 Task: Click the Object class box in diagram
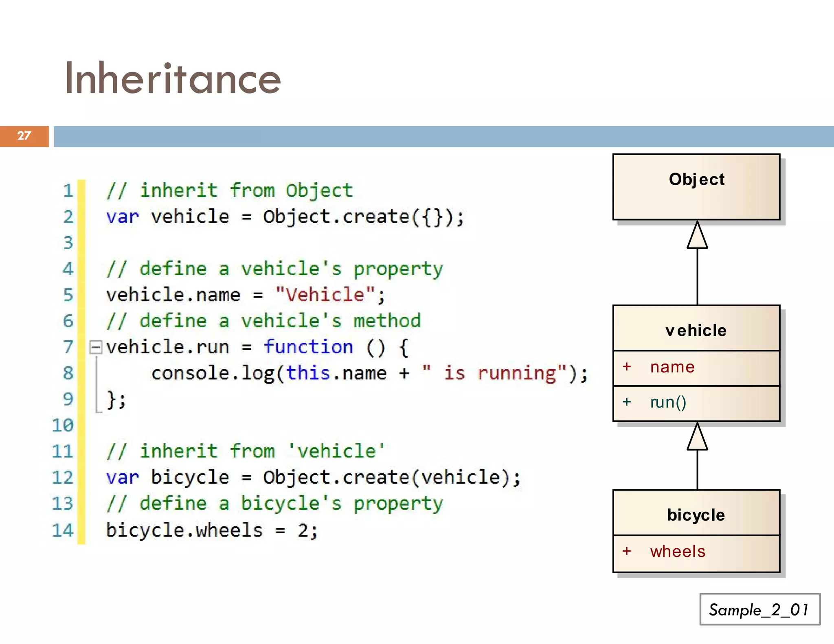point(696,187)
